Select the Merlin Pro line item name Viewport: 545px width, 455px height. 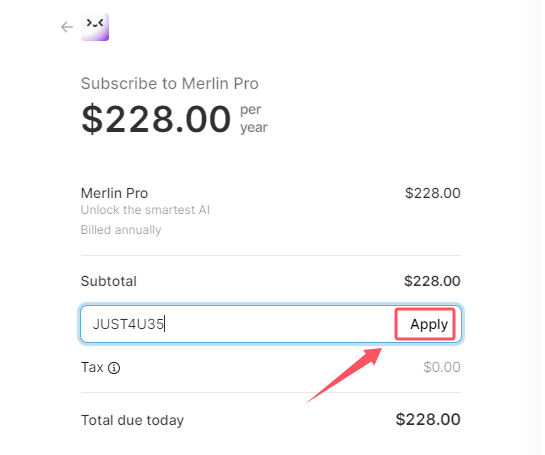(x=114, y=193)
